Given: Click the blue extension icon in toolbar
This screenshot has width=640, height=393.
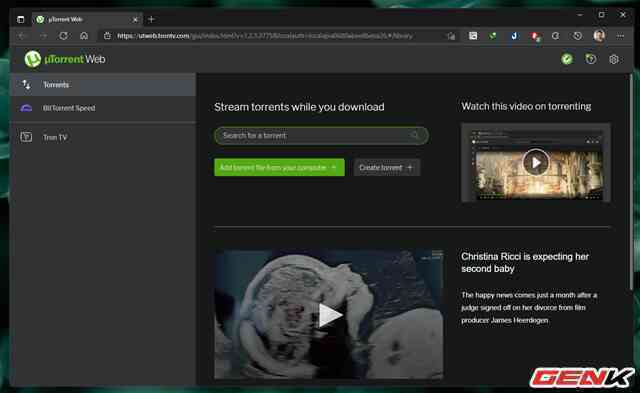Looking at the screenshot, I should coord(514,36).
